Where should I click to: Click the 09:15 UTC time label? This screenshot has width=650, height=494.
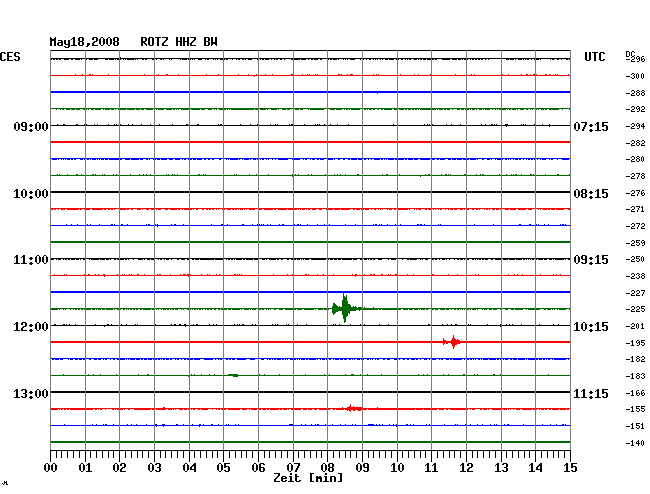coord(591,260)
